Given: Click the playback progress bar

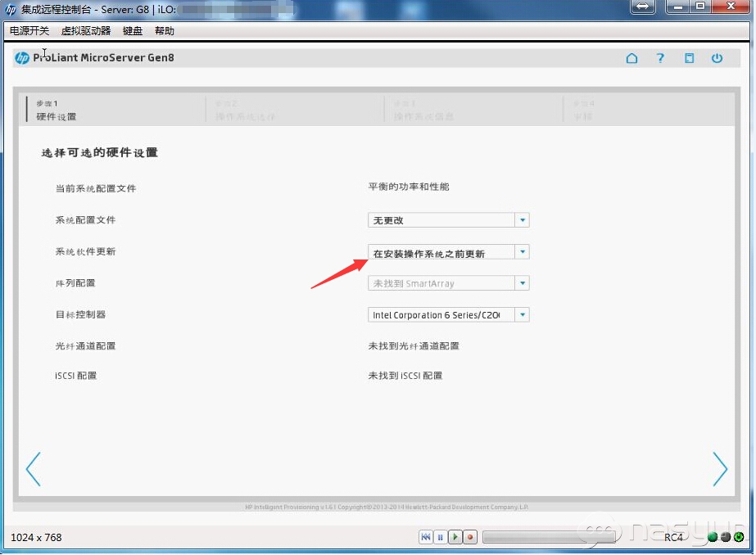Looking at the screenshot, I should coord(549,537).
